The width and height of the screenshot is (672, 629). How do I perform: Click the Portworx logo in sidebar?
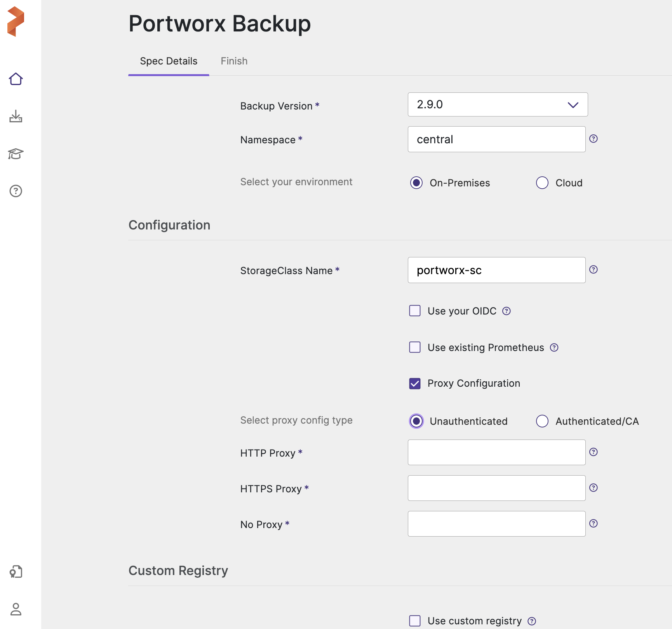[16, 21]
